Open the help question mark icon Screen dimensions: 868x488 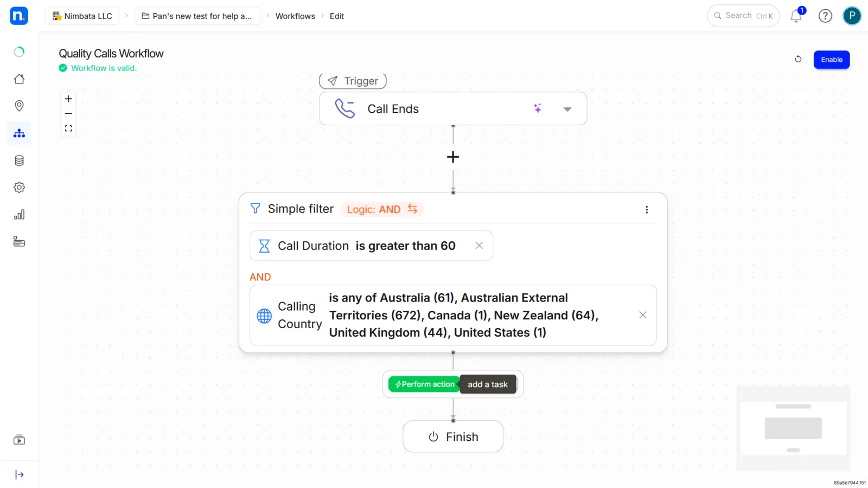coord(825,16)
